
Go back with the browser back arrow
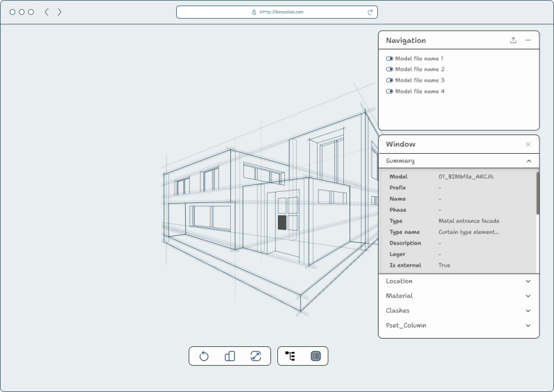click(46, 12)
